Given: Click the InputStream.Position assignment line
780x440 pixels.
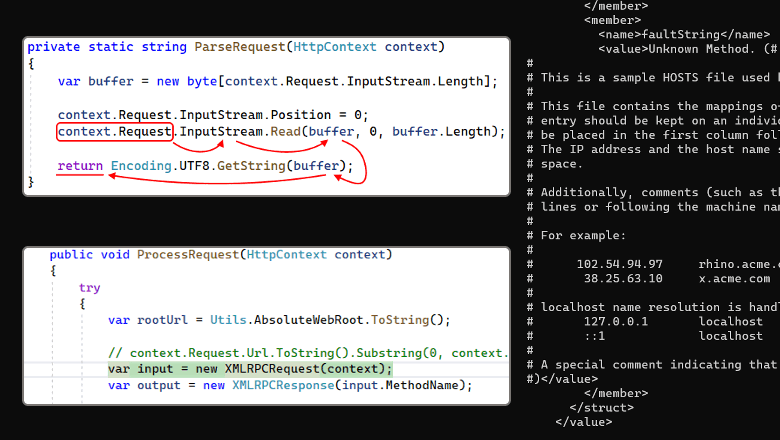Looking at the screenshot, I should point(213,115).
